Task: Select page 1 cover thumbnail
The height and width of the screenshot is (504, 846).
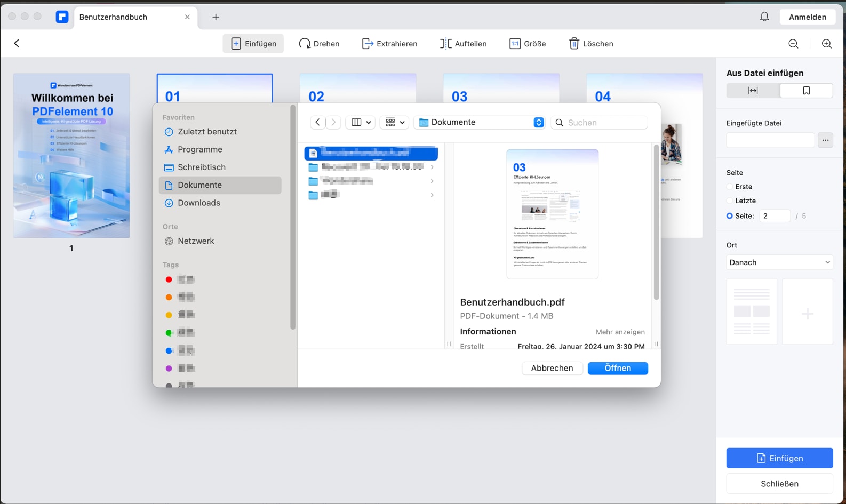Action: 71,156
